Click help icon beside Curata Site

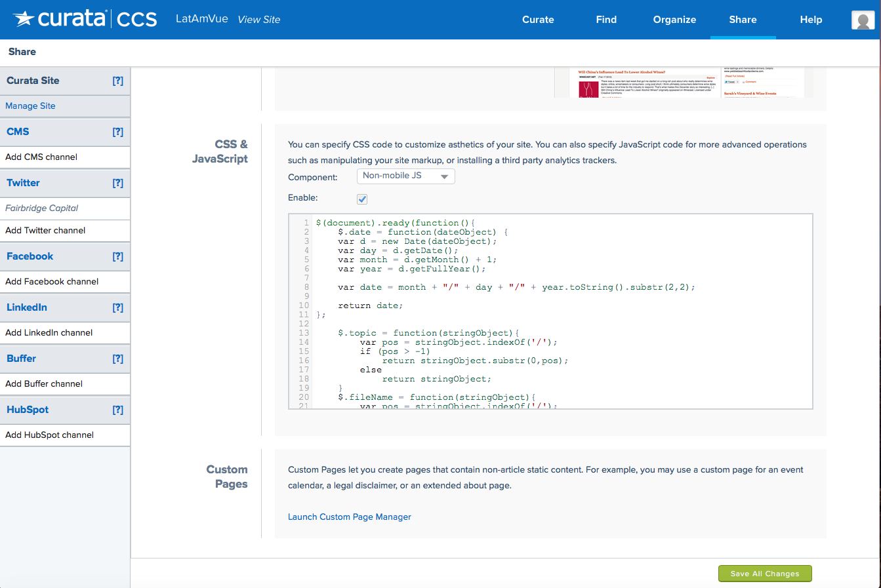(117, 81)
